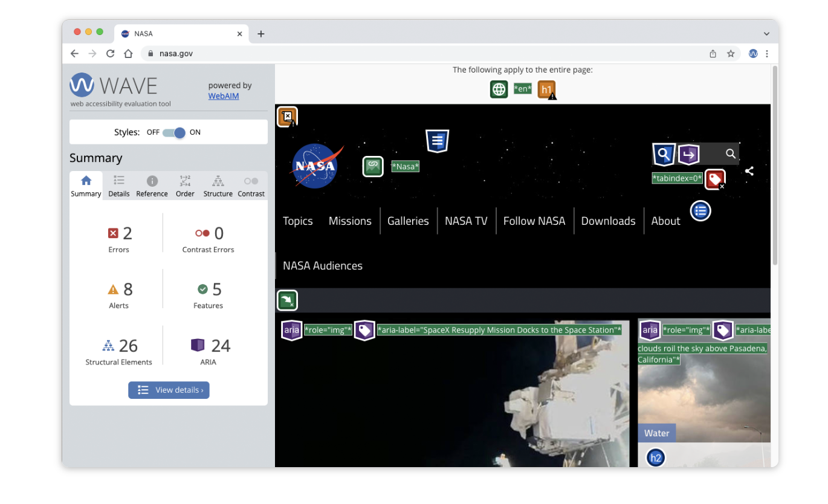828x504 pixels.
Task: Click the red missing label error icon
Action: coord(715,179)
